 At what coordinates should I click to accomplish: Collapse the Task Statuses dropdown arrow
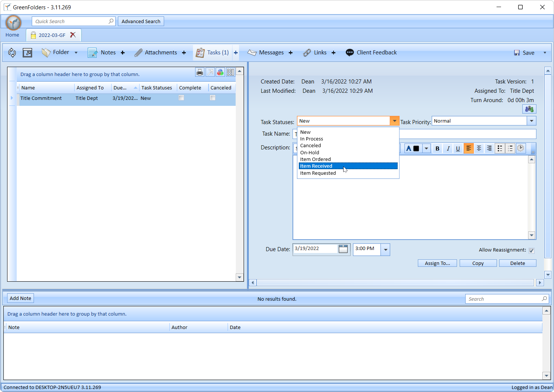pos(395,121)
